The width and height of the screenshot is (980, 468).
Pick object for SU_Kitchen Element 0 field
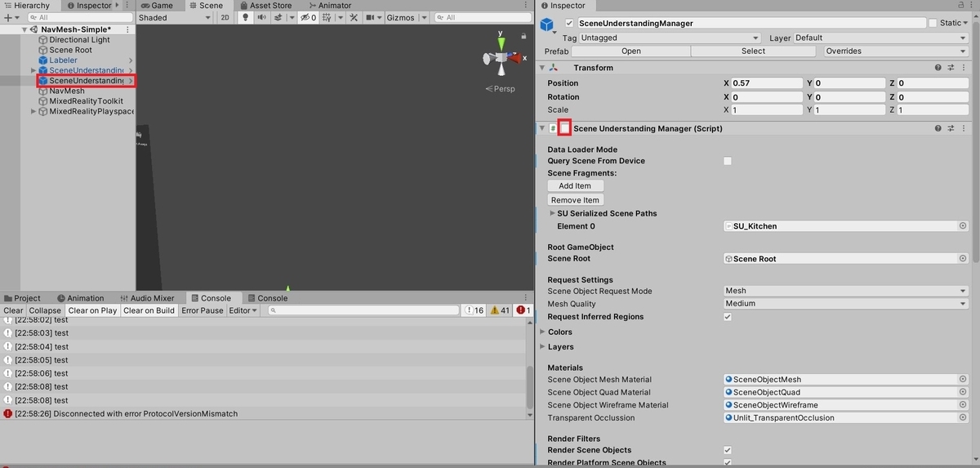pyautogui.click(x=963, y=226)
